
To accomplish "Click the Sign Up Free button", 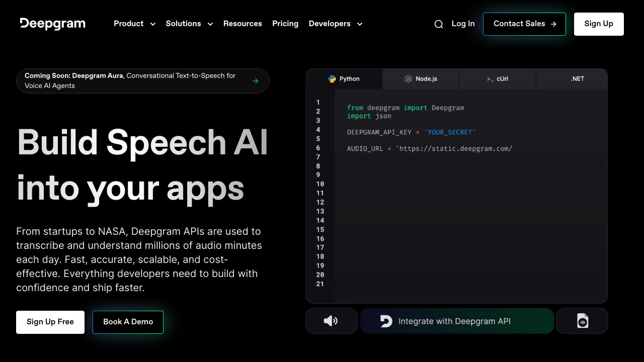I will pyautogui.click(x=50, y=322).
